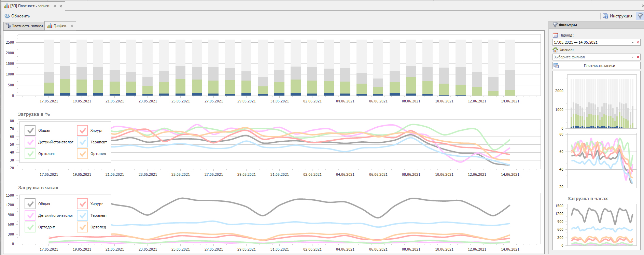This screenshot has height=255, width=644.
Task: Click the calendar icon next to Период
Action: tap(555, 35)
